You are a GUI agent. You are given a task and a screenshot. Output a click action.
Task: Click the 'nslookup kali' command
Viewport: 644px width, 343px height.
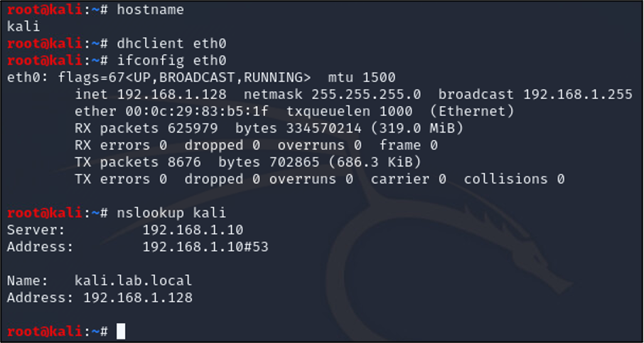[x=172, y=213]
